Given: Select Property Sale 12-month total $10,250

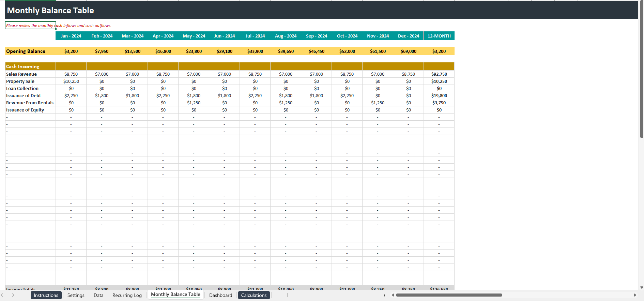Looking at the screenshot, I should pos(439,81).
